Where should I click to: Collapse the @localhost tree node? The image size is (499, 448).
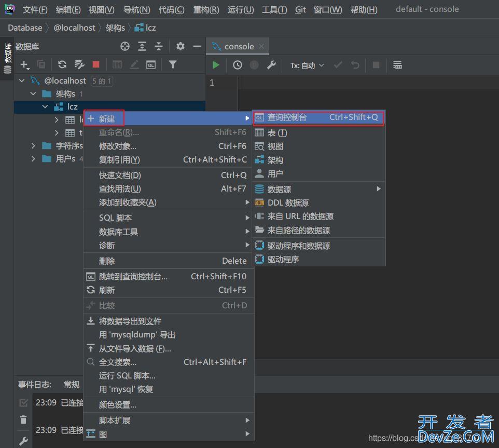coord(22,81)
